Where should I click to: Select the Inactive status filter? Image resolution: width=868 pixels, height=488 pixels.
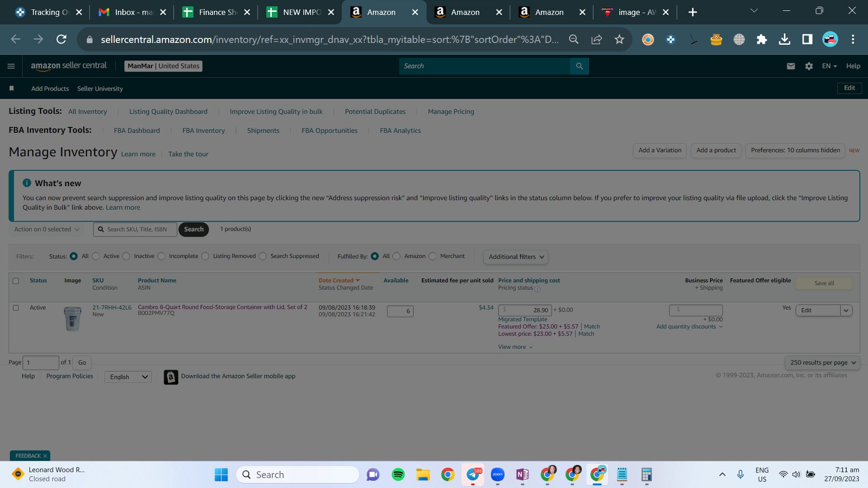coord(126,256)
